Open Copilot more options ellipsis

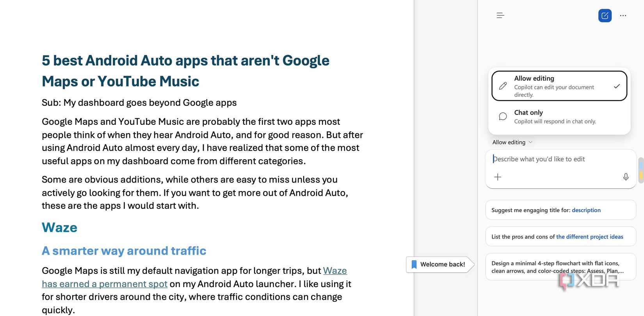point(623,16)
